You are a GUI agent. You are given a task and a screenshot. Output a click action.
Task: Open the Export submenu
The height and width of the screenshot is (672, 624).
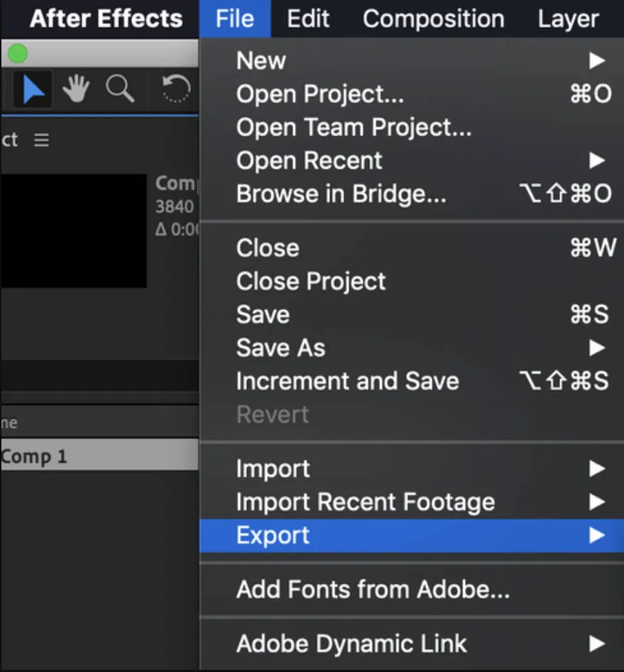click(272, 535)
